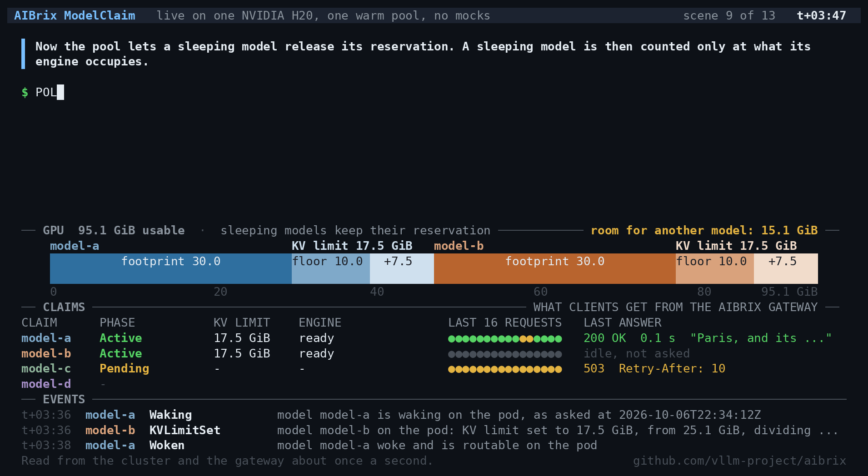
Task: Click model-b gray idle request dots
Action: click(505, 354)
